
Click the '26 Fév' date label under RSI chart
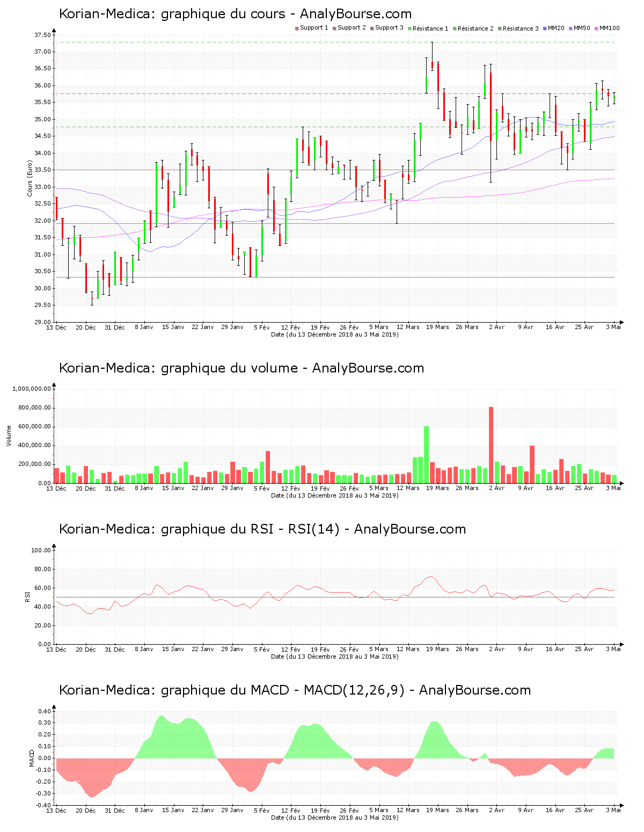pos(349,649)
